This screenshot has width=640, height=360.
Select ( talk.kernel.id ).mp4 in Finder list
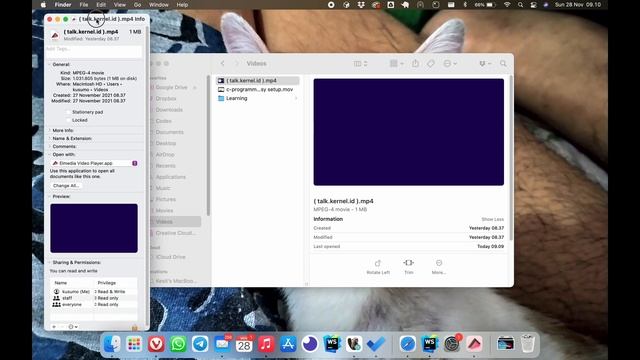[258, 80]
